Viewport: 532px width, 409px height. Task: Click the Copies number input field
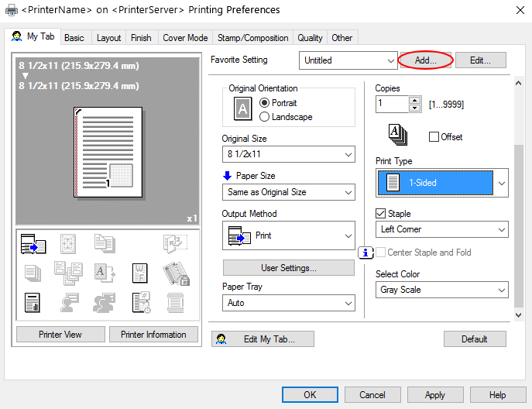tap(392, 105)
